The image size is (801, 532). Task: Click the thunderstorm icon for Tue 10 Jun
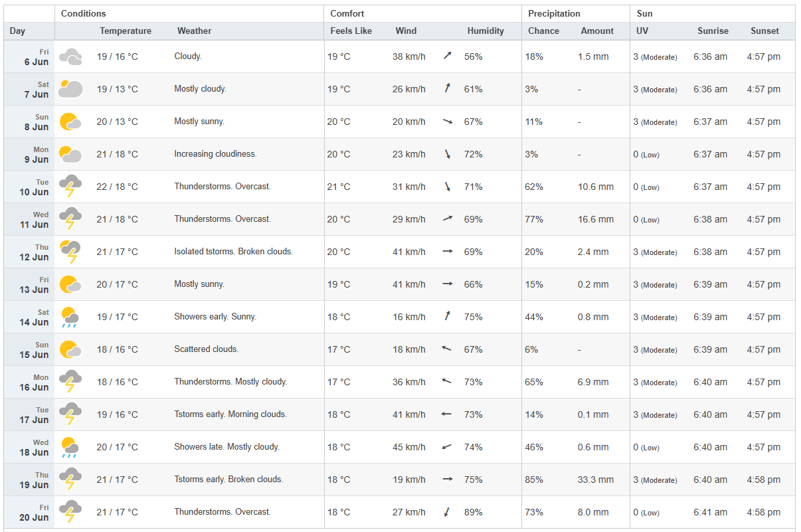pyautogui.click(x=70, y=187)
